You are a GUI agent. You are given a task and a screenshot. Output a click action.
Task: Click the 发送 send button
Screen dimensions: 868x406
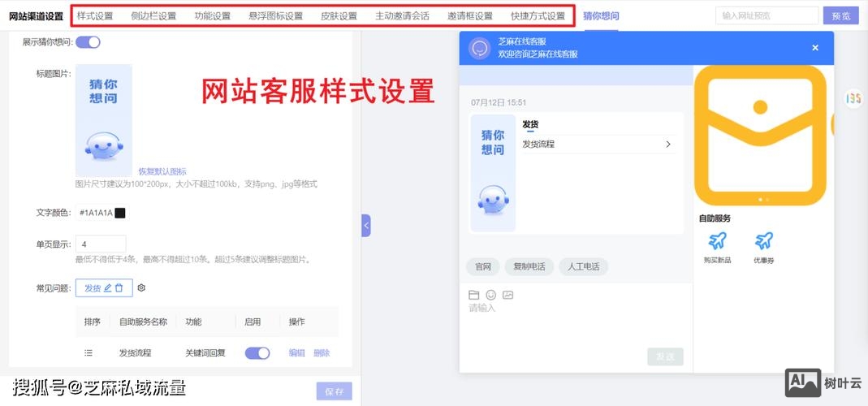click(x=665, y=356)
